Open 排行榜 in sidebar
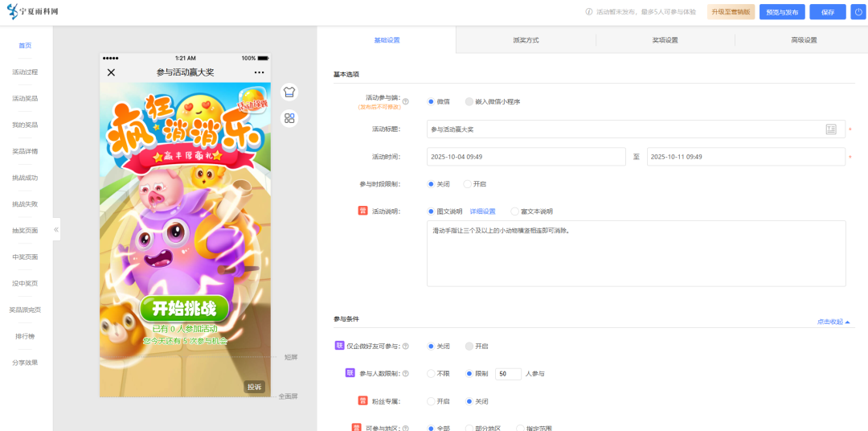 25,336
